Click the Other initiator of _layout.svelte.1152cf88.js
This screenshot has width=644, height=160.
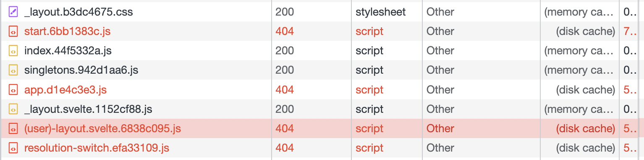pyautogui.click(x=440, y=109)
